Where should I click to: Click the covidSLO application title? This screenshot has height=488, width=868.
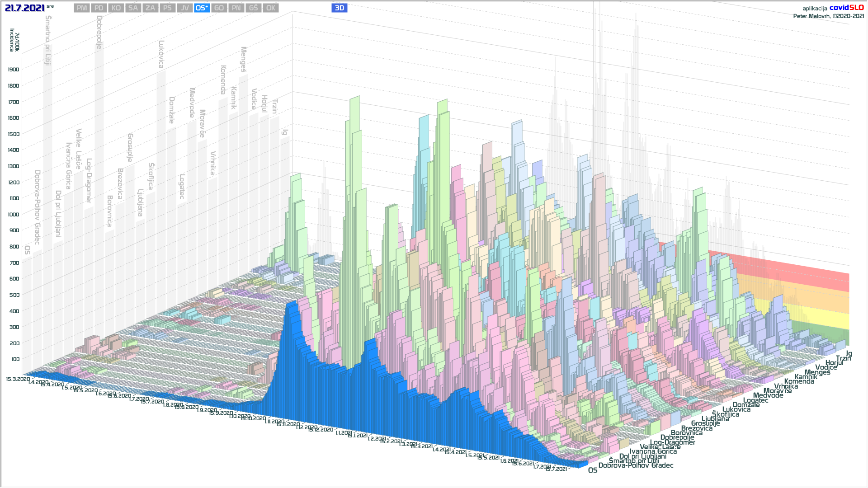(846, 8)
